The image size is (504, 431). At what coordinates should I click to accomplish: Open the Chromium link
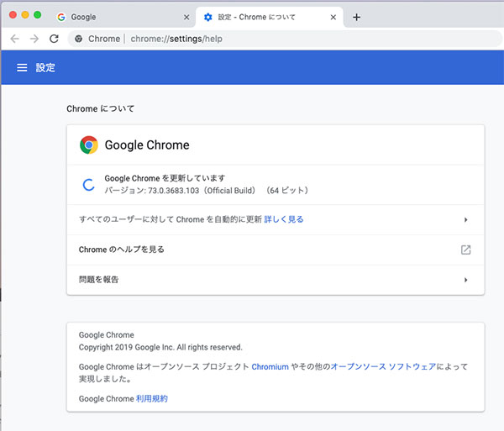click(x=270, y=367)
